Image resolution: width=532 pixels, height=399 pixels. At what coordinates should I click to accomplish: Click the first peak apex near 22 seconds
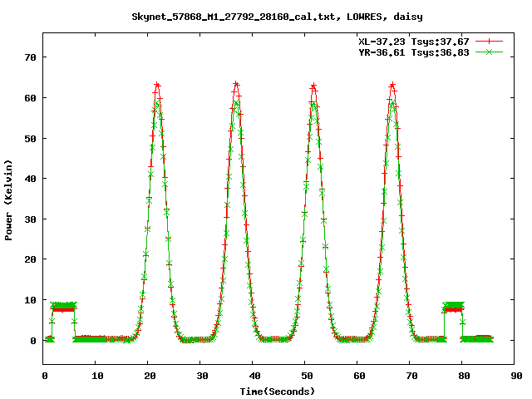pyautogui.click(x=157, y=85)
